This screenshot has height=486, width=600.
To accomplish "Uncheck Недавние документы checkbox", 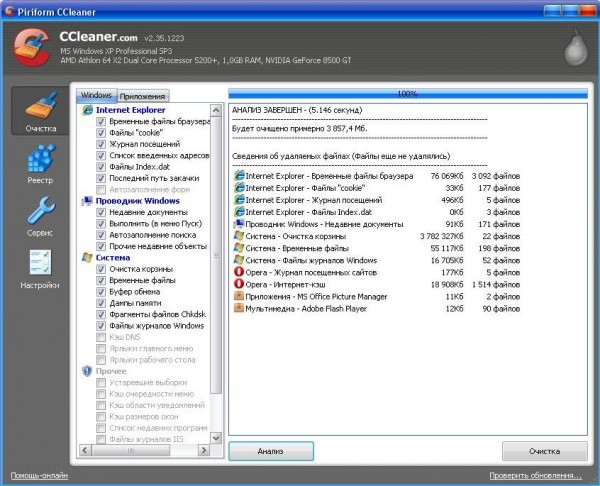I will point(101,212).
